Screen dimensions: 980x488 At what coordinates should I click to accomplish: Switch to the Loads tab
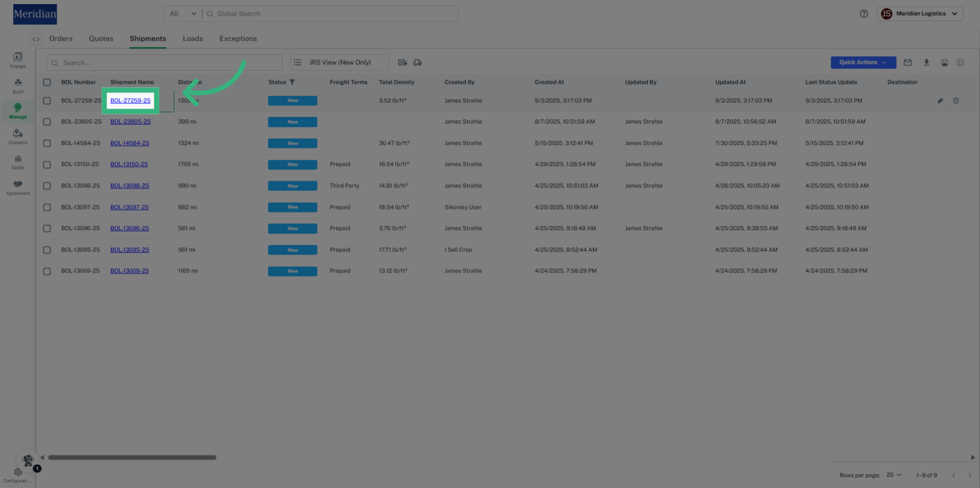(192, 39)
